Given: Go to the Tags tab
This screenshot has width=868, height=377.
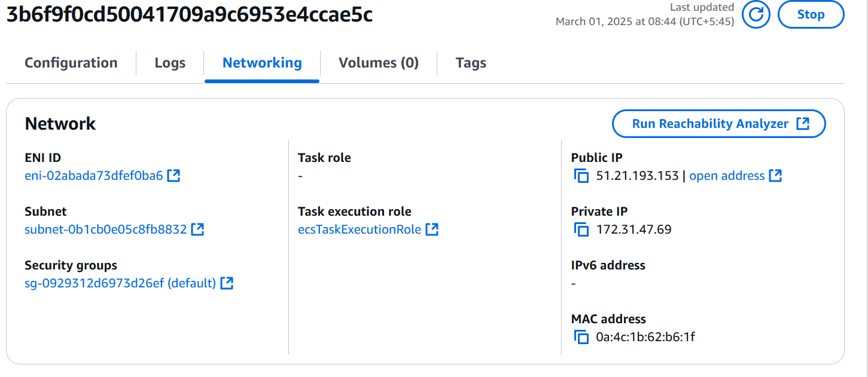Looking at the screenshot, I should (471, 63).
